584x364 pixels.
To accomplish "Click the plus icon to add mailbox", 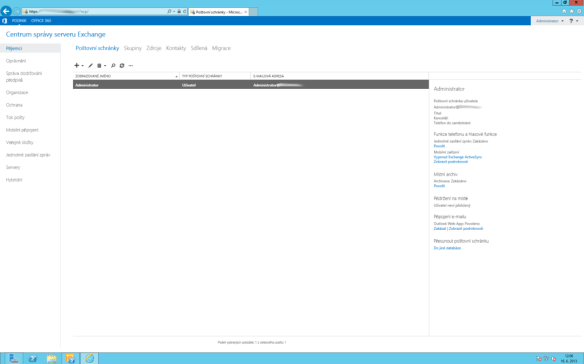I will tap(76, 66).
